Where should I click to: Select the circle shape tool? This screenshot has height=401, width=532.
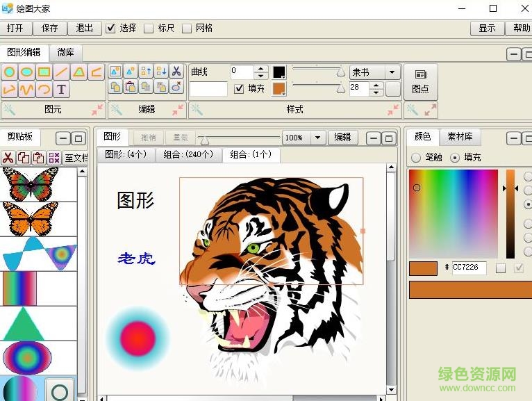click(x=10, y=72)
